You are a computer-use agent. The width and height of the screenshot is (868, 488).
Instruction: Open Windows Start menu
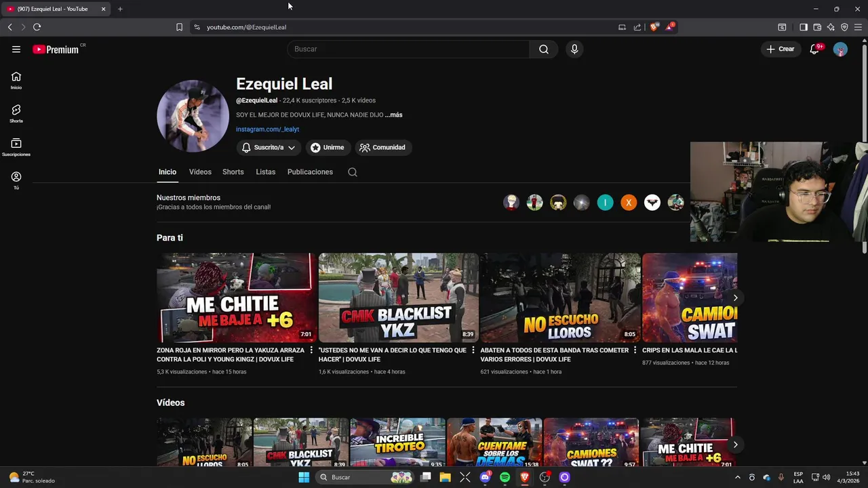pyautogui.click(x=304, y=477)
